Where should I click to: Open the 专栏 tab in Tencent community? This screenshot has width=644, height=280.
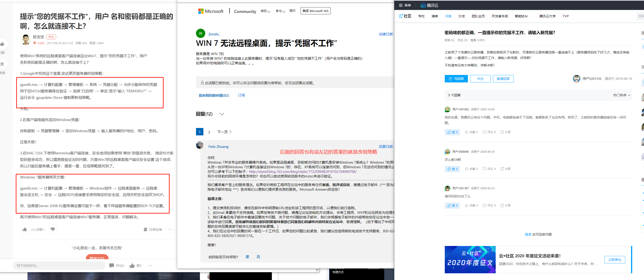tap(421, 16)
